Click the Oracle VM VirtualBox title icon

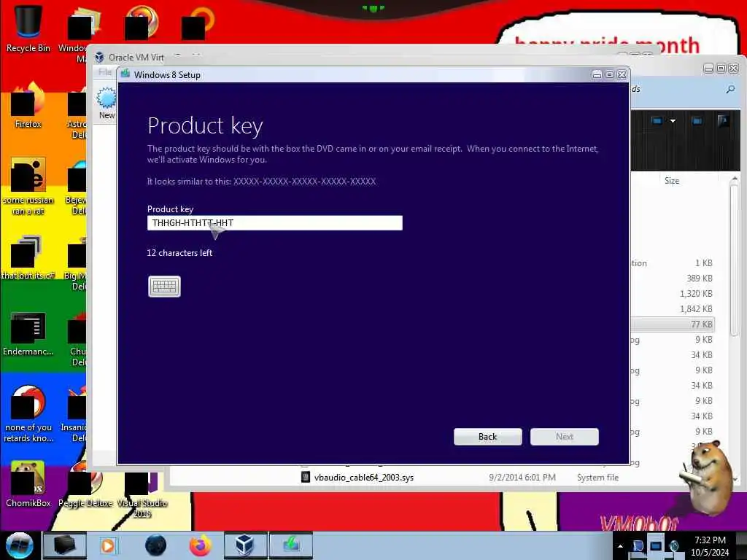point(99,58)
